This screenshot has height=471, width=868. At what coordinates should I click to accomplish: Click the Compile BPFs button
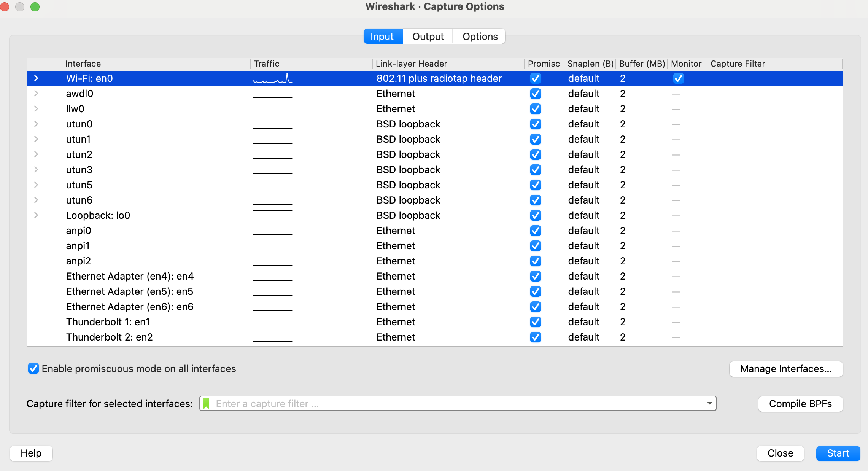(800, 404)
